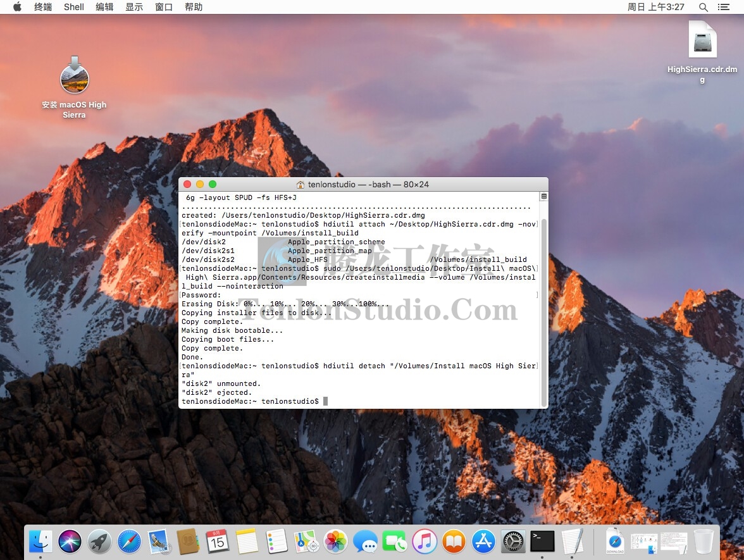Open Downloads stack in Dock

click(x=615, y=542)
